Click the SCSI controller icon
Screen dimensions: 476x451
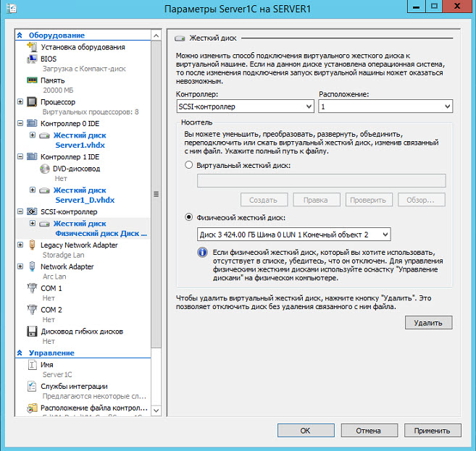coord(32,211)
